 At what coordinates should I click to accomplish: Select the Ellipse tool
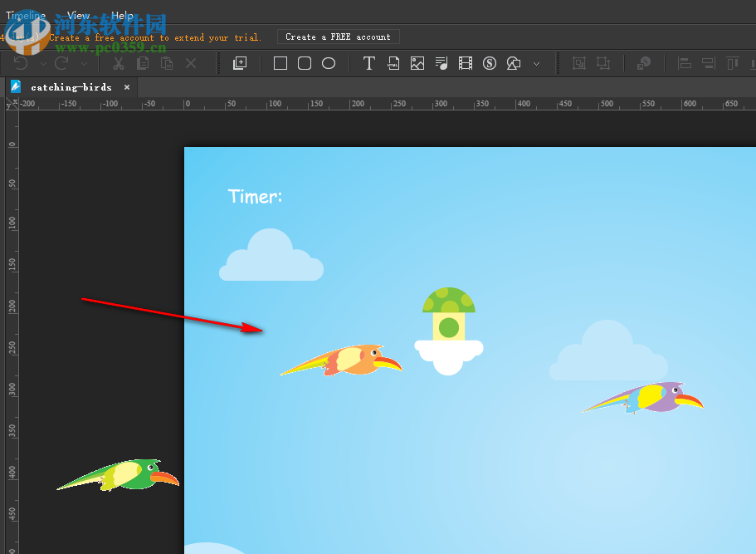pos(328,62)
